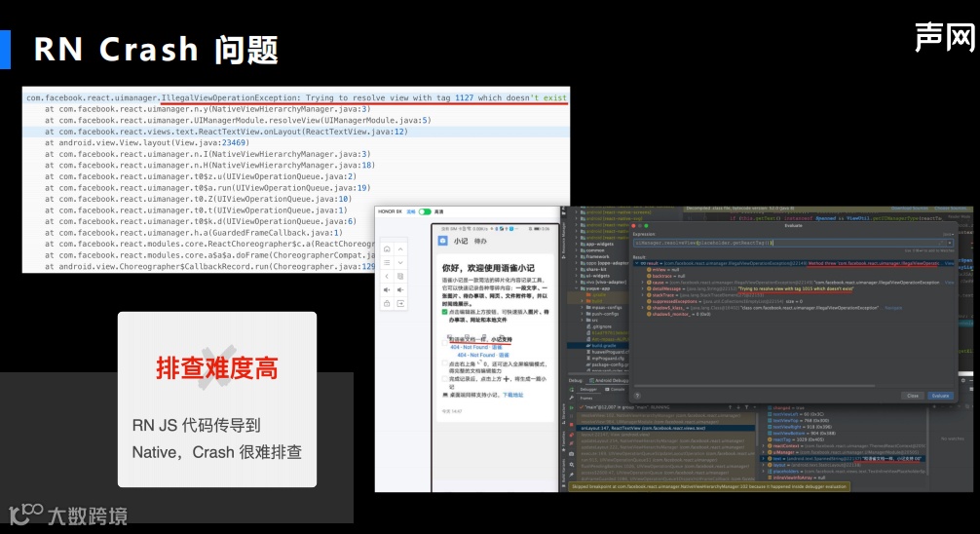
Task: Click the View.java:23469 stack trace line
Action: [147, 143]
